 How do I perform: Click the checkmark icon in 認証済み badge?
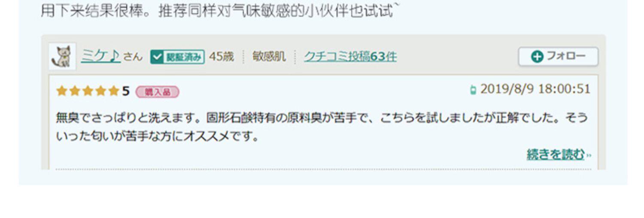coord(157,57)
